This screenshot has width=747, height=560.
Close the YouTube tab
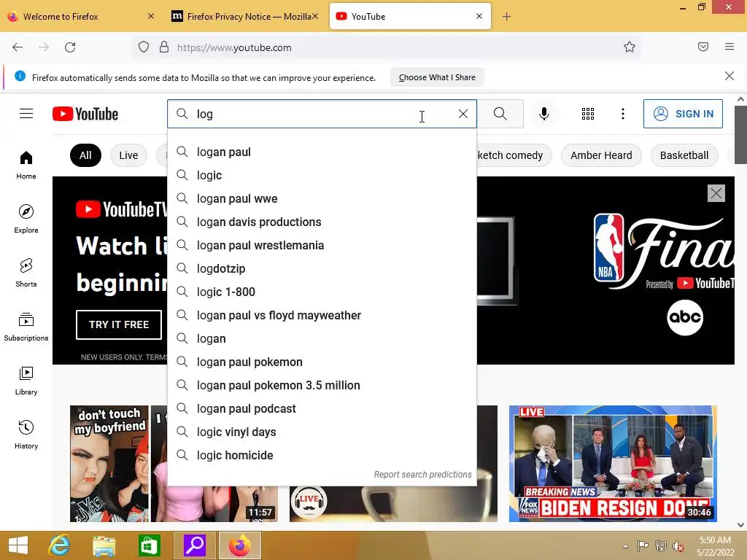(x=479, y=16)
